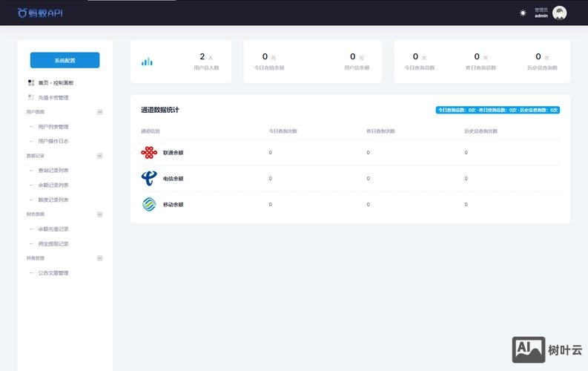The height and width of the screenshot is (371, 588).
Task: Click the China Unicom (联通) logo
Action: click(x=149, y=152)
